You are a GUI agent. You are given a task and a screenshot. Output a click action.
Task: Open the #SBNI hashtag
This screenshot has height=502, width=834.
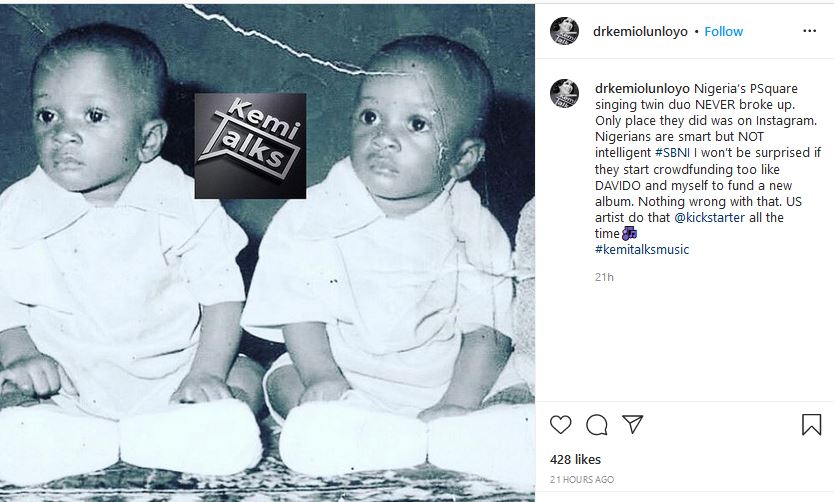[x=672, y=153]
